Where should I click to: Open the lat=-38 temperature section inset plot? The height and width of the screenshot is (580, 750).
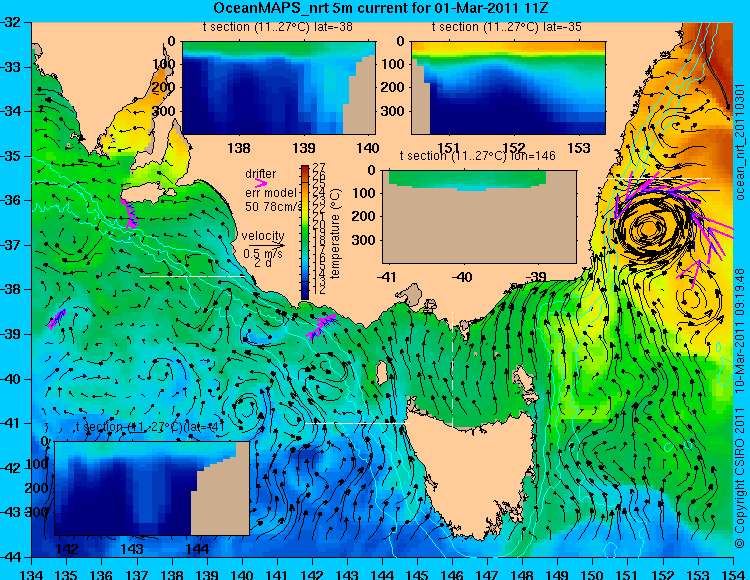pyautogui.click(x=279, y=88)
